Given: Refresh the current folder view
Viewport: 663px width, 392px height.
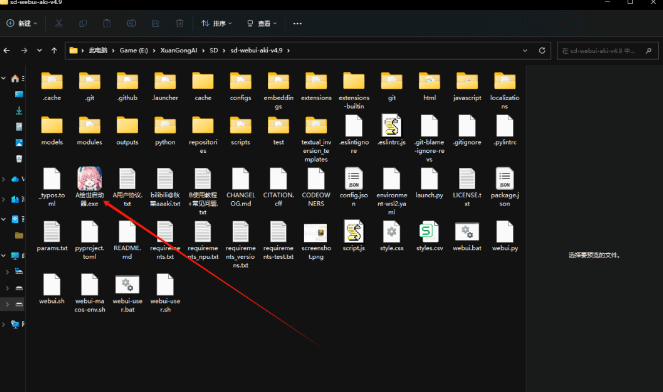Looking at the screenshot, I should pos(542,50).
